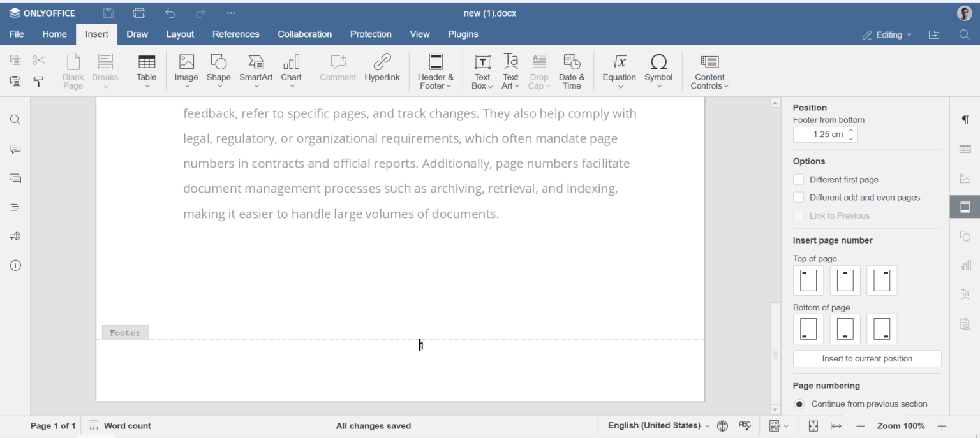Click the Insert to current position button
The height and width of the screenshot is (438, 980).
click(866, 358)
